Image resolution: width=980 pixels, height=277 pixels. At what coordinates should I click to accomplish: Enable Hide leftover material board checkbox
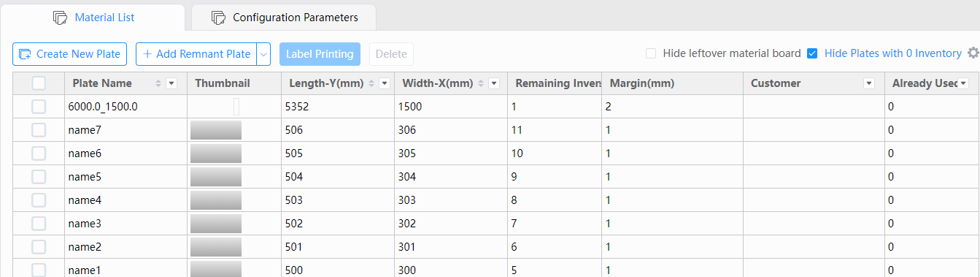[x=651, y=53]
